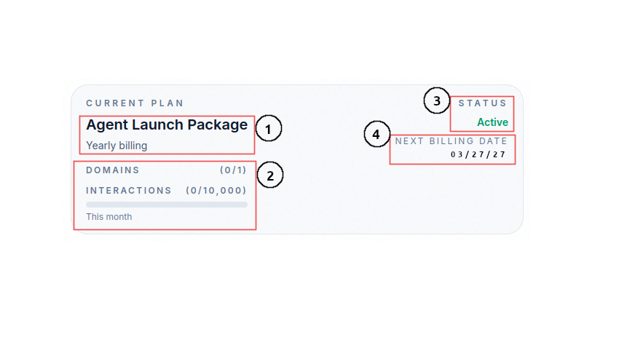Viewport: 619px width, 364px height.
Task: Click right end of interactions usage bar
Action: [245, 205]
